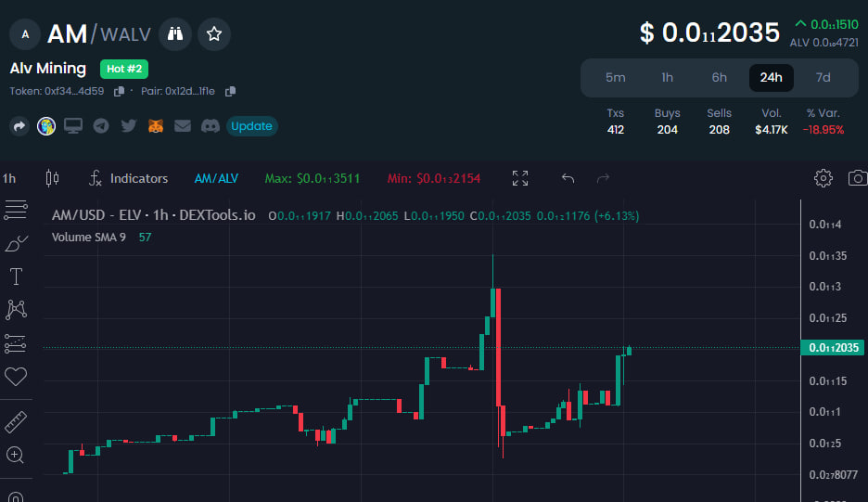Click the Update button
868x502 pixels.
[252, 126]
